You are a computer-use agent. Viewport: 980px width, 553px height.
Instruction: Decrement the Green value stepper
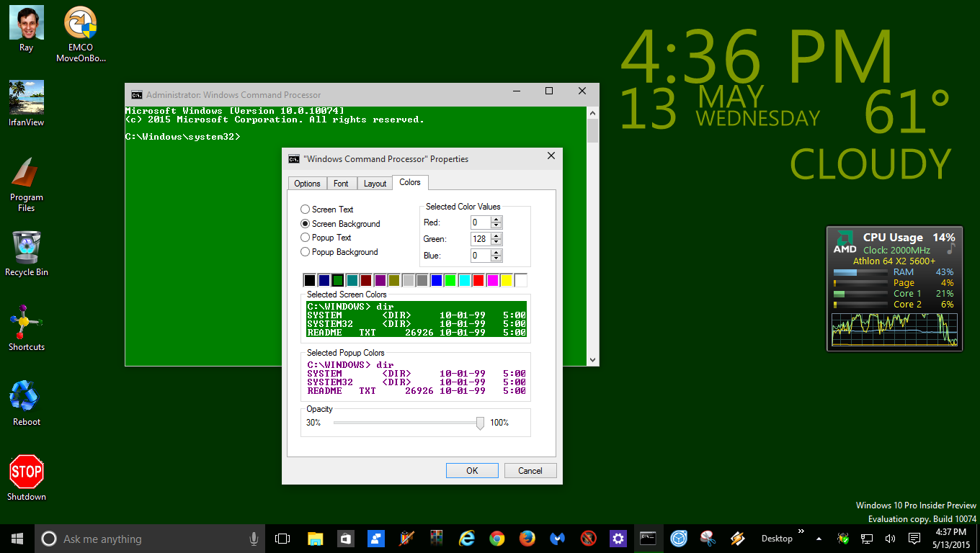coord(496,240)
